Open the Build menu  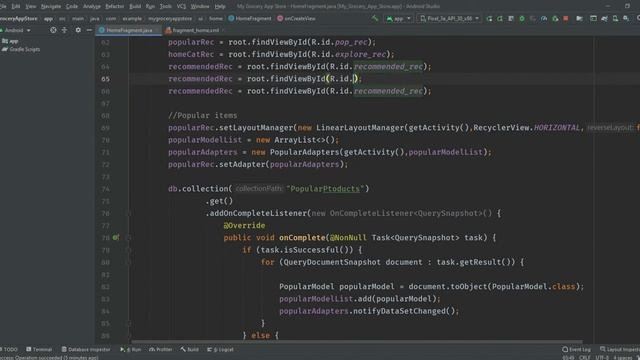pyautogui.click(x=135, y=6)
